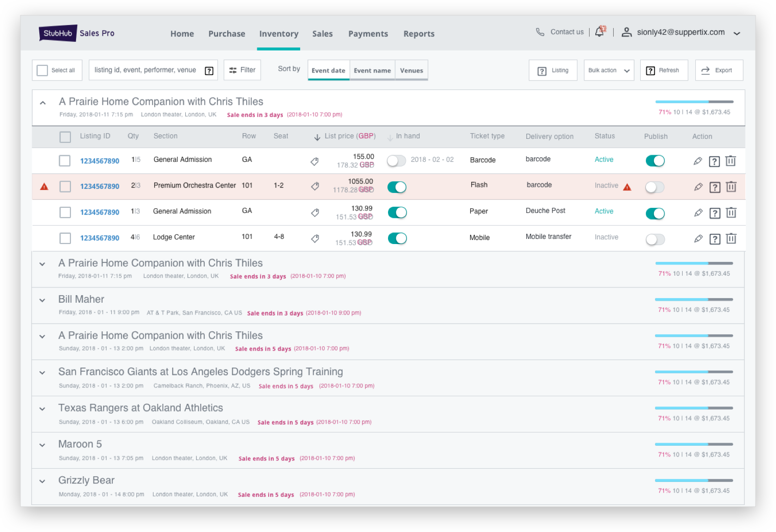Expand the Bill Maher event

[42, 300]
